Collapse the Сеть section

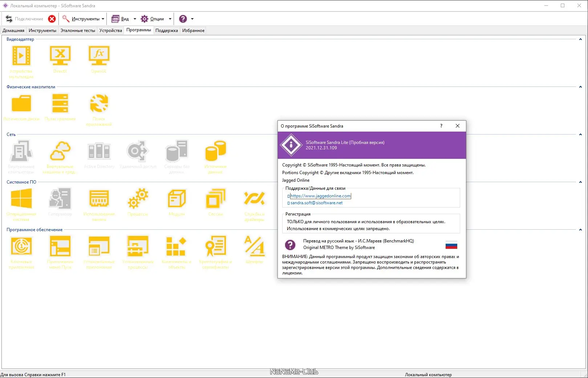click(x=580, y=134)
